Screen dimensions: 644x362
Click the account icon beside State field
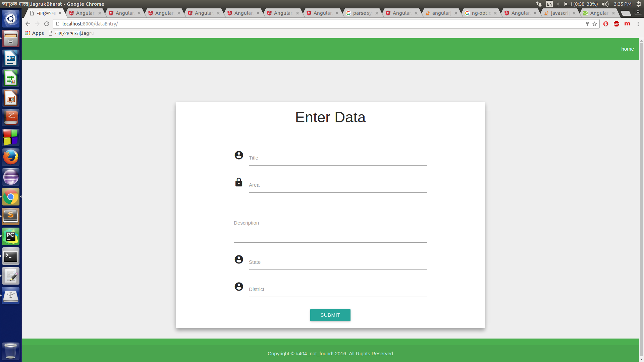[238, 259]
